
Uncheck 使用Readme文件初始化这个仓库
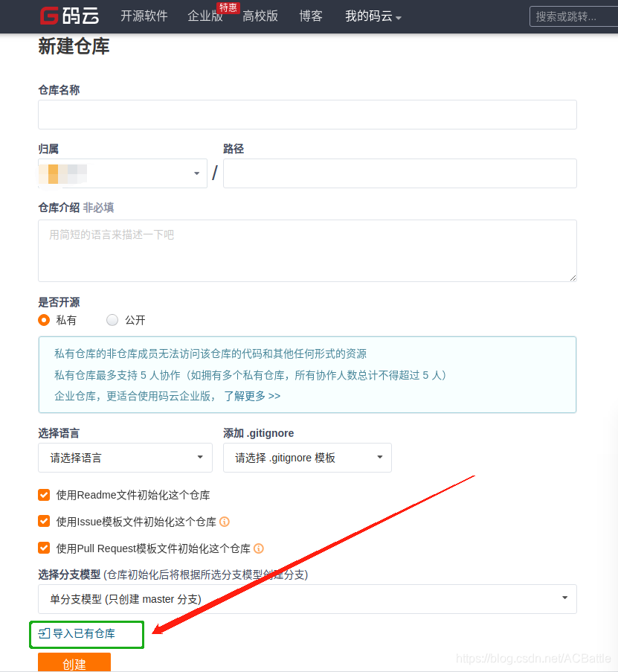point(44,495)
